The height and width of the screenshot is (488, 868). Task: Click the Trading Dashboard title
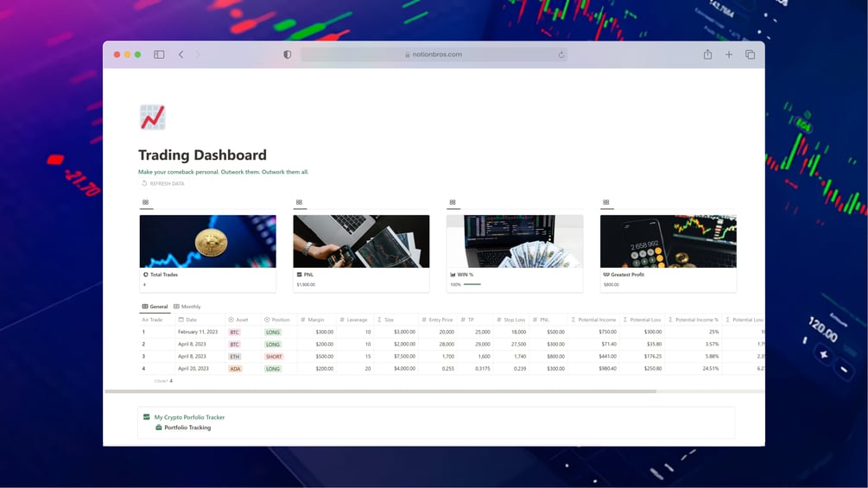pos(202,155)
